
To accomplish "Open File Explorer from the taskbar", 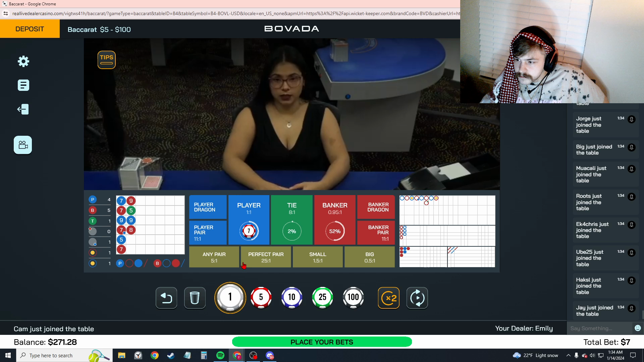I will pyautogui.click(x=122, y=355).
